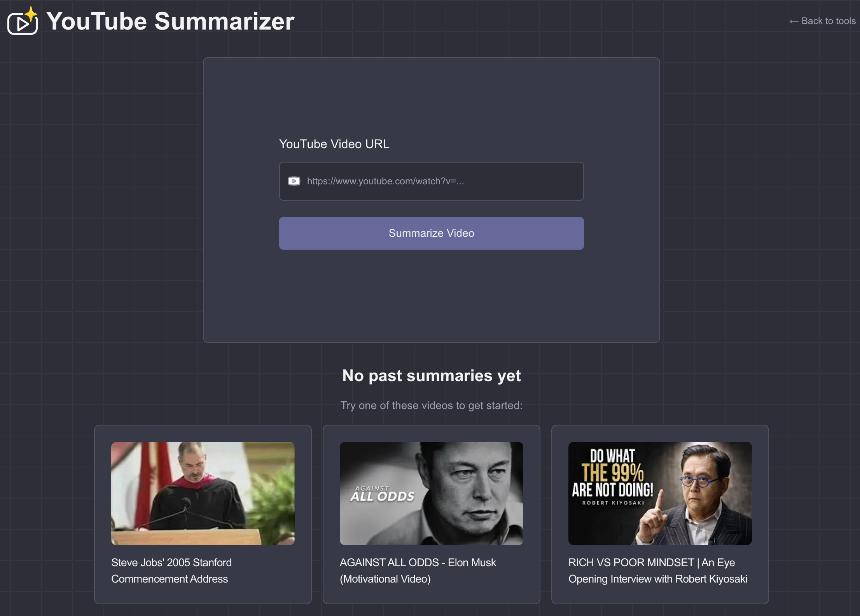This screenshot has height=616, width=860.
Task: Open the Steve Jobs Stanford speech thumbnail
Action: tap(203, 493)
